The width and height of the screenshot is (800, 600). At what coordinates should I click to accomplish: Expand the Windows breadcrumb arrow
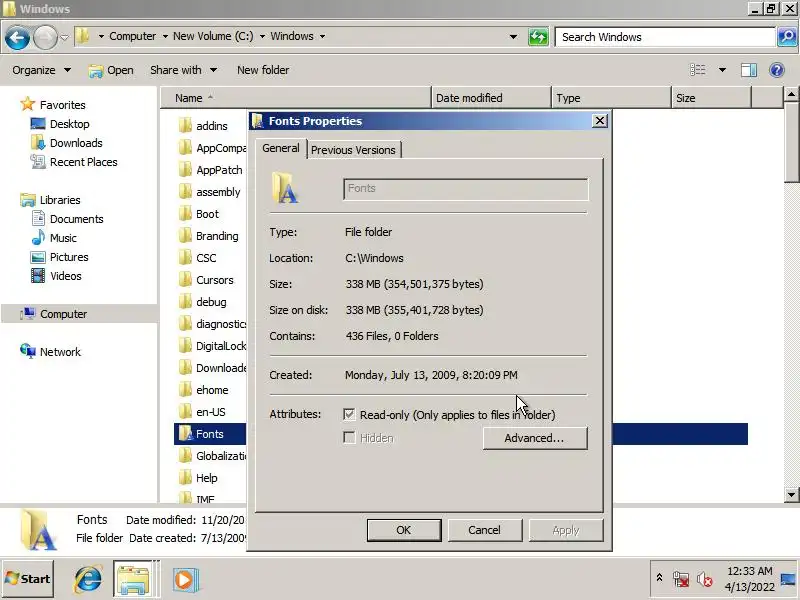[x=322, y=36]
